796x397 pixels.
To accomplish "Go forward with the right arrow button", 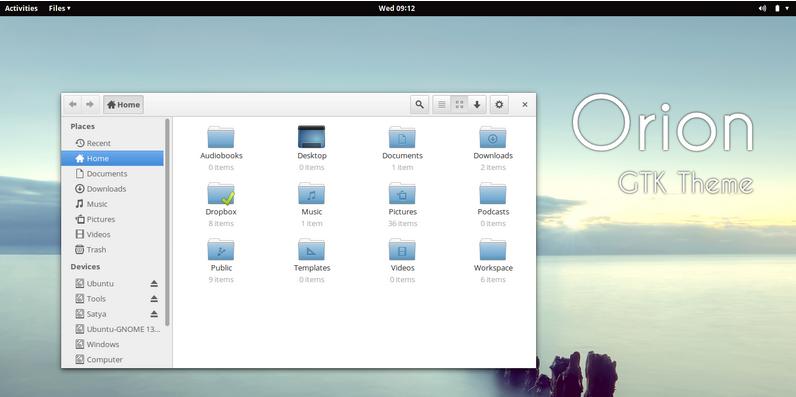I will coord(90,105).
